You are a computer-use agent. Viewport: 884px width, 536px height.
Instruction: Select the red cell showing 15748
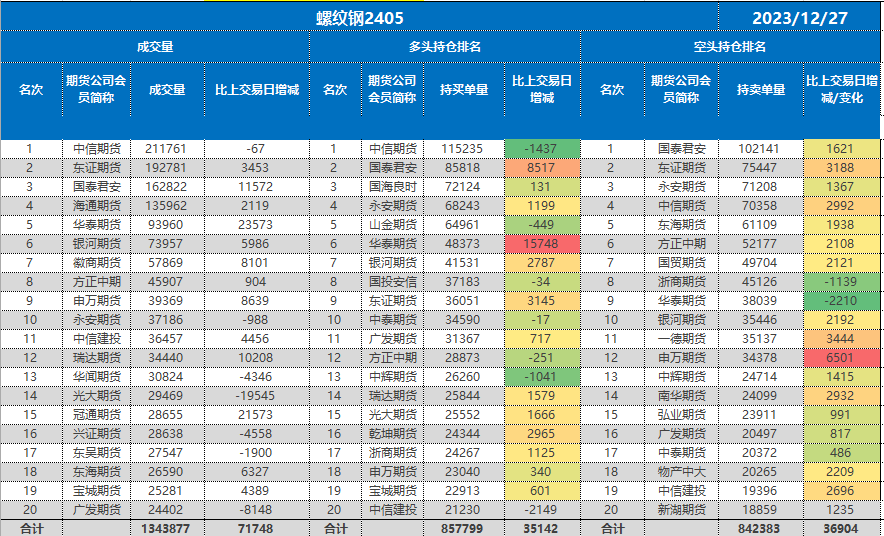coord(542,244)
